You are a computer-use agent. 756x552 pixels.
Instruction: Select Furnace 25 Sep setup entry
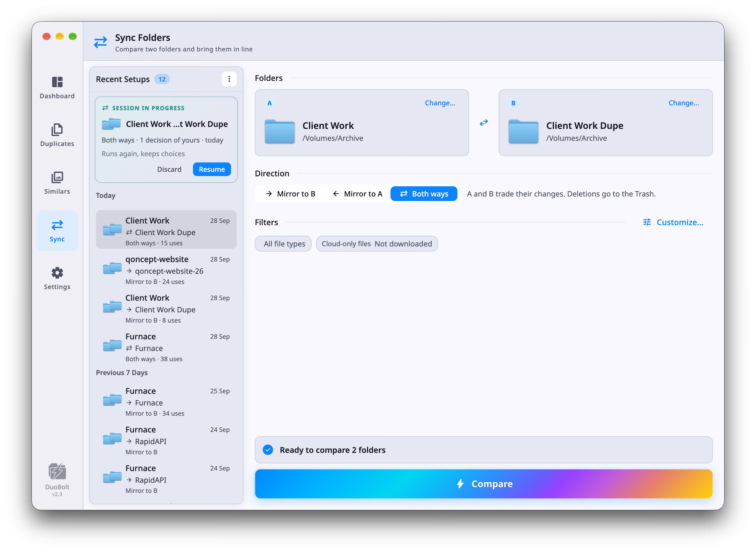click(166, 402)
